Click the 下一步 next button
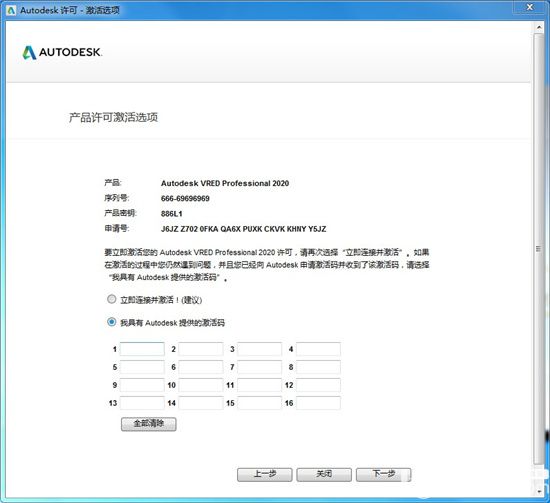The width and height of the screenshot is (550, 503). click(x=384, y=475)
